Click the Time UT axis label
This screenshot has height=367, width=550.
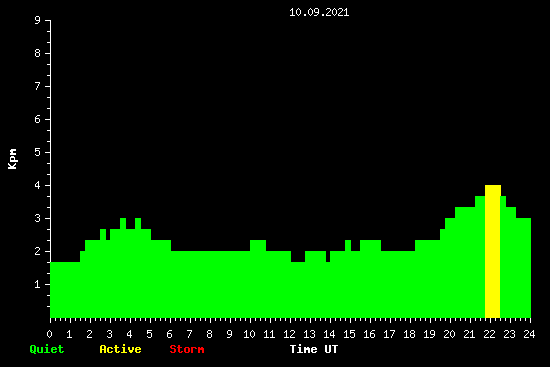314,349
